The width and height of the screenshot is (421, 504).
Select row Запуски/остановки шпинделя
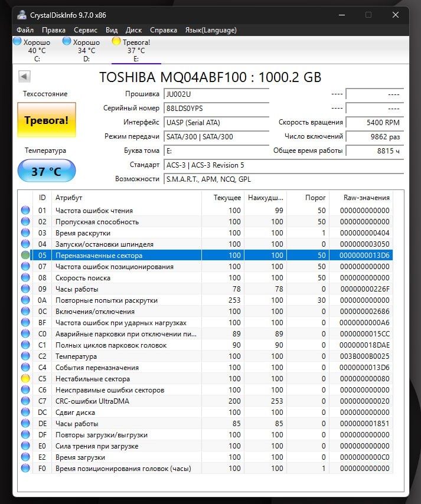[206, 244]
